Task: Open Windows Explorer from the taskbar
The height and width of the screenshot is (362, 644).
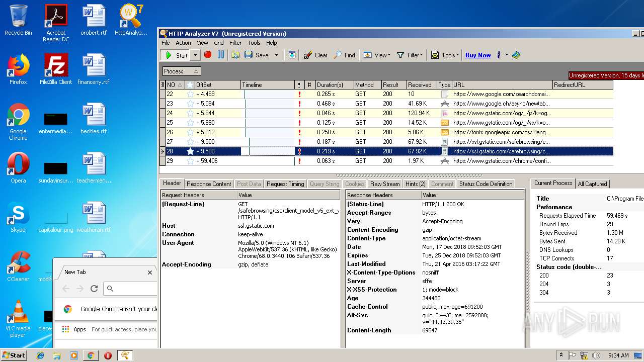Action: [57, 355]
